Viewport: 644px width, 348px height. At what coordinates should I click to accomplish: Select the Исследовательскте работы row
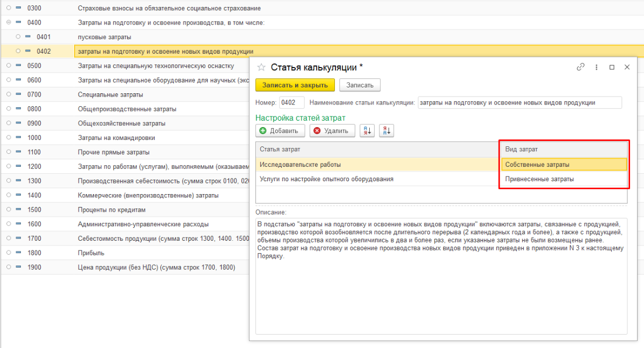pyautogui.click(x=378, y=165)
